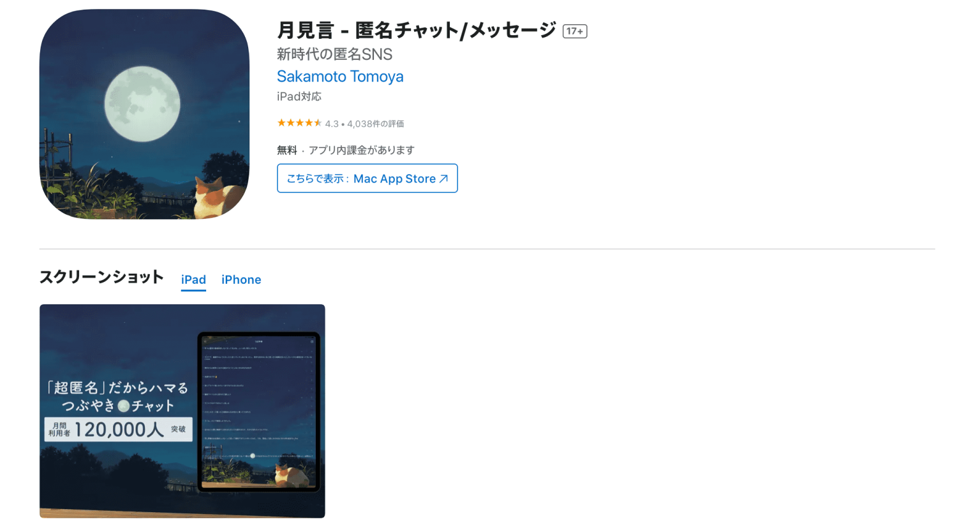The image size is (980, 530).
Task: Click the small moon icon in screenshot caption
Action: pos(124,406)
